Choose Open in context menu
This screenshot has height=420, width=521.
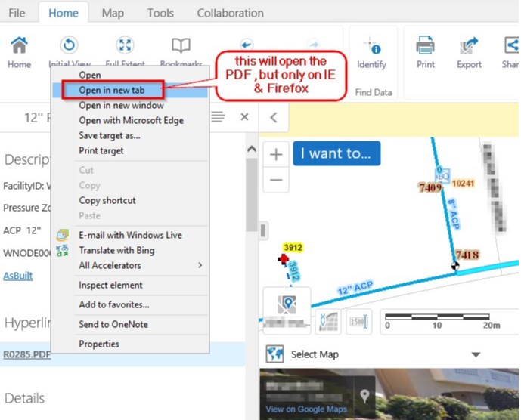coord(130,75)
